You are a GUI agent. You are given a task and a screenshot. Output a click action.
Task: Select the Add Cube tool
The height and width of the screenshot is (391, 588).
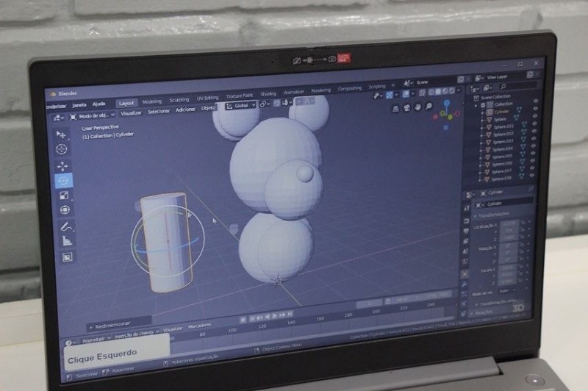pos(67,257)
